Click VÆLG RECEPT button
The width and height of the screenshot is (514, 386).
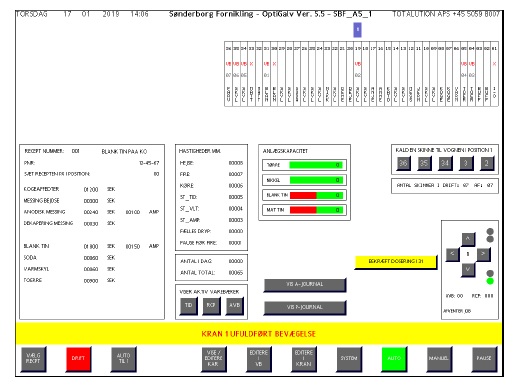tap(33, 358)
